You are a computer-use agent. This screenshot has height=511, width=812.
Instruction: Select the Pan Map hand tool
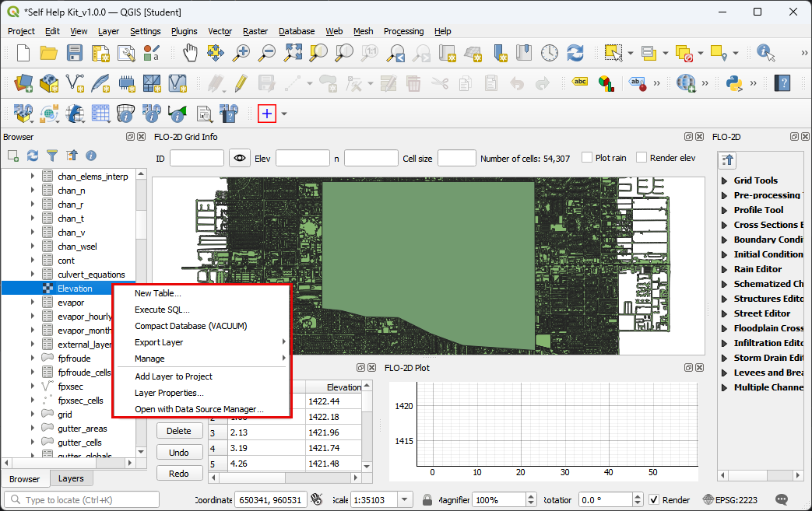(x=190, y=53)
